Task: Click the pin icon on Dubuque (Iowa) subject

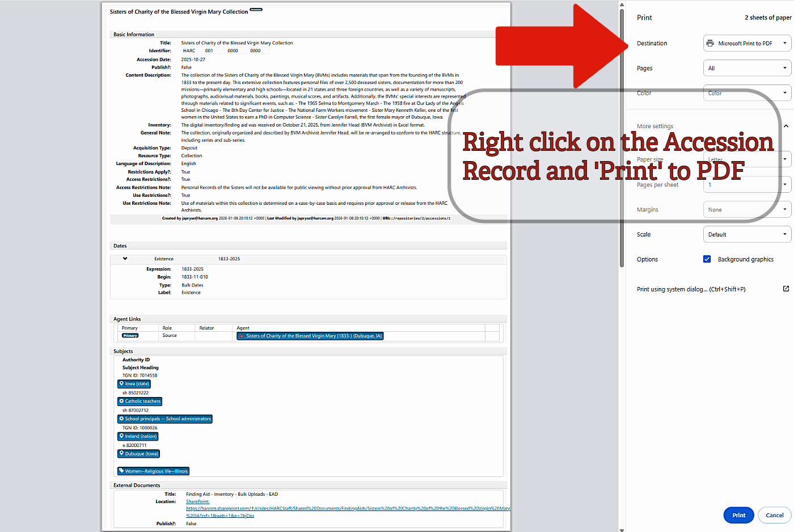Action: (121, 453)
